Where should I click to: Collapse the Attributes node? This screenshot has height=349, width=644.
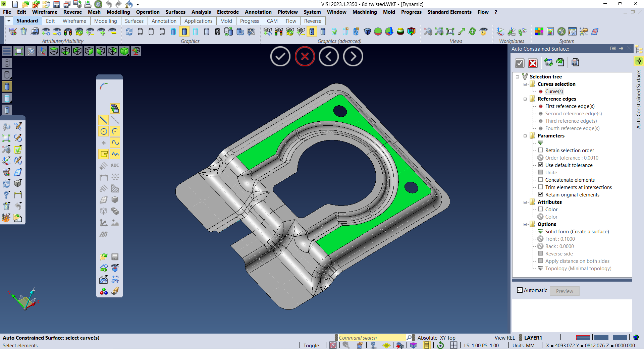(525, 202)
